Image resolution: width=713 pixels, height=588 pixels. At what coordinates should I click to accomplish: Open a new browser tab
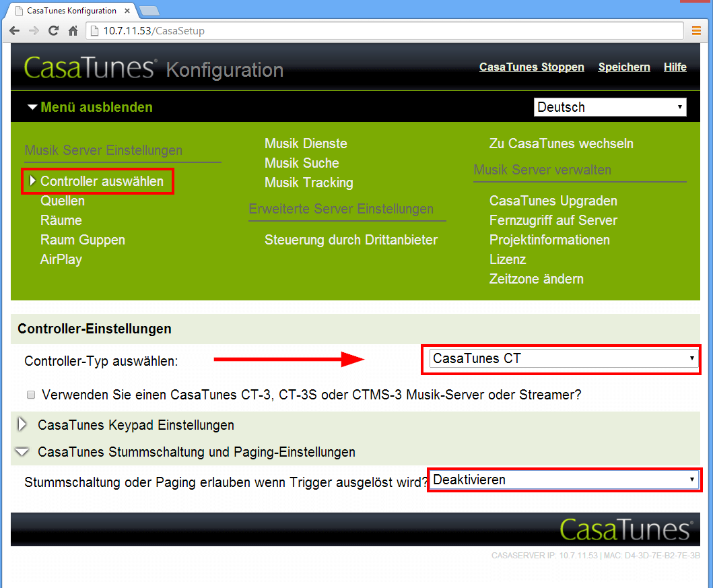(x=149, y=11)
